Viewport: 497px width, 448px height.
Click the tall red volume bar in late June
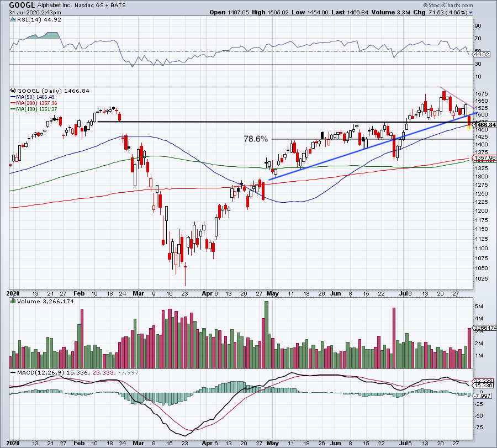pos(394,338)
